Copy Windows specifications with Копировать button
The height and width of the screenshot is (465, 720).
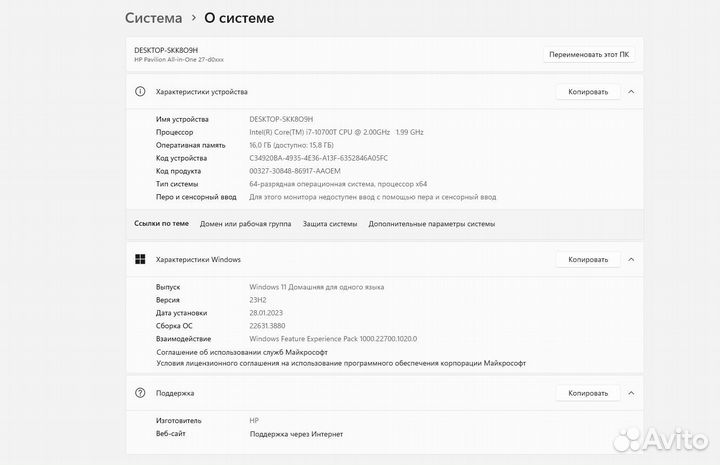[x=588, y=259]
